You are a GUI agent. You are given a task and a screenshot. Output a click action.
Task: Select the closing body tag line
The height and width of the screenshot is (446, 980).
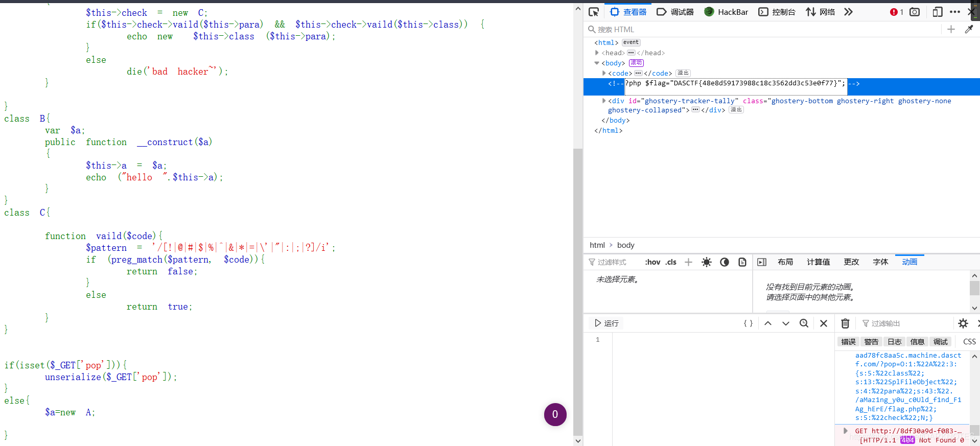[x=615, y=121]
